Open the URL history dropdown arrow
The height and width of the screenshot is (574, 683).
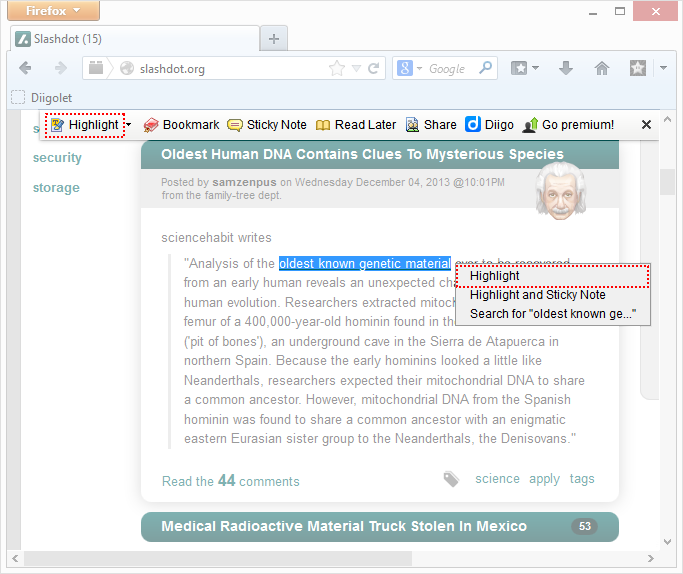pyautogui.click(x=356, y=68)
